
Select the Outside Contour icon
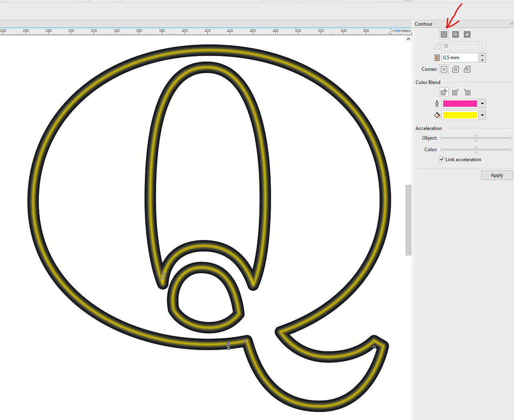(467, 34)
